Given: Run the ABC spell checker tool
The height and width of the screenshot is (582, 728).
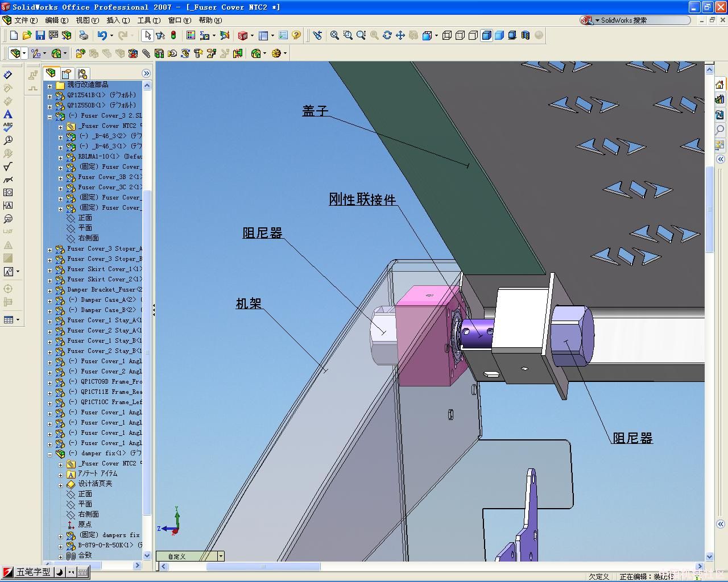Looking at the screenshot, I should pyautogui.click(x=8, y=127).
